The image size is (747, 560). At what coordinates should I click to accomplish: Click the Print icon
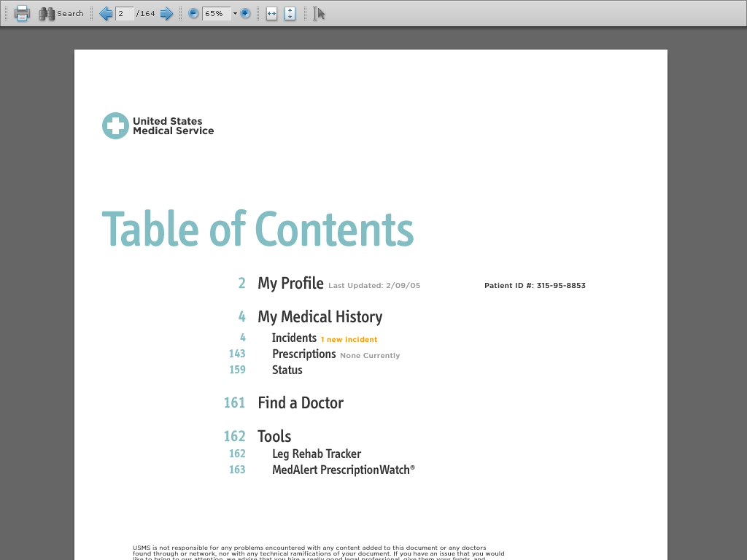coord(22,13)
